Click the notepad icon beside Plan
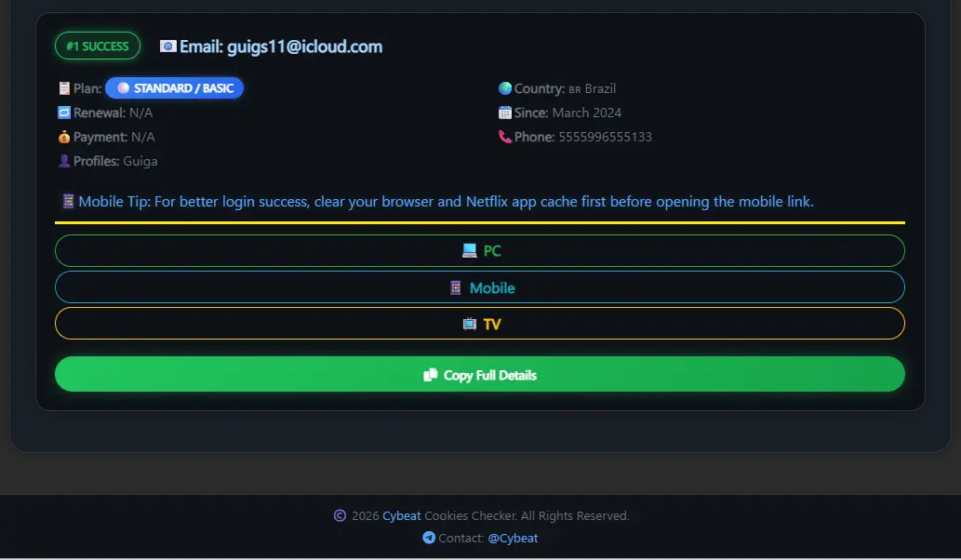 coord(64,88)
